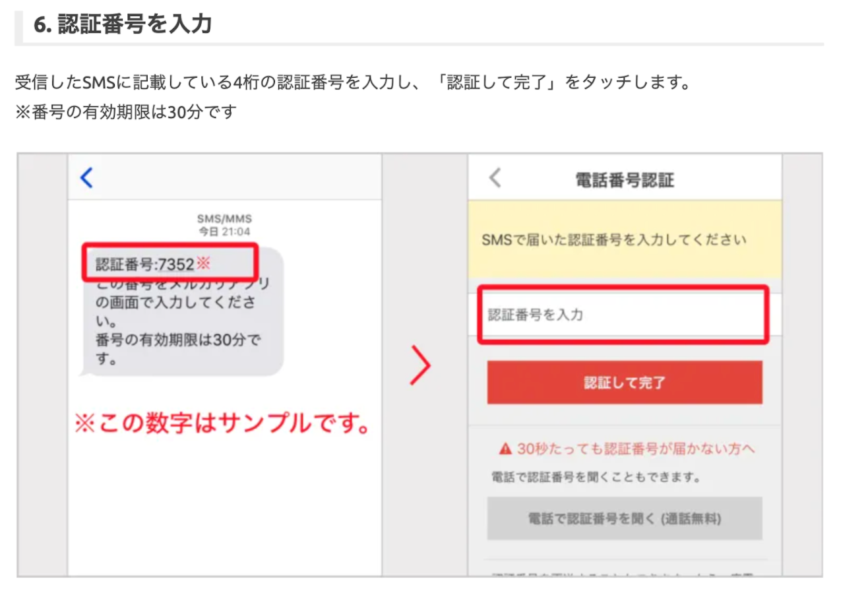Click the 認証番号:7352 SMS text

tap(145, 265)
